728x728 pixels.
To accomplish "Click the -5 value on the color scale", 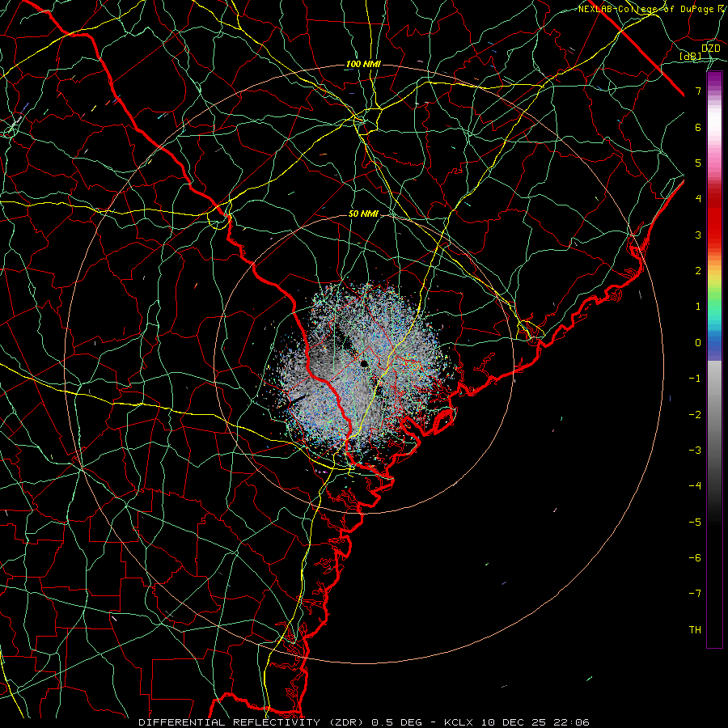I will click(x=695, y=523).
